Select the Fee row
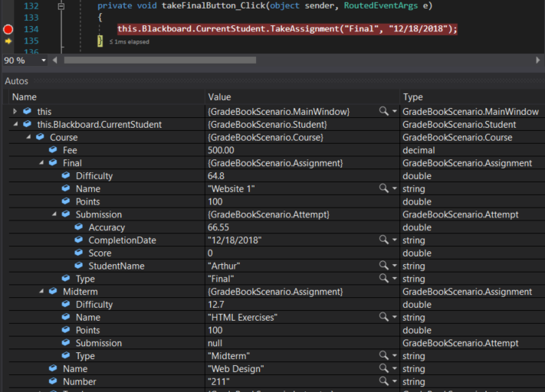This screenshot has height=392, width=545. coord(277,150)
